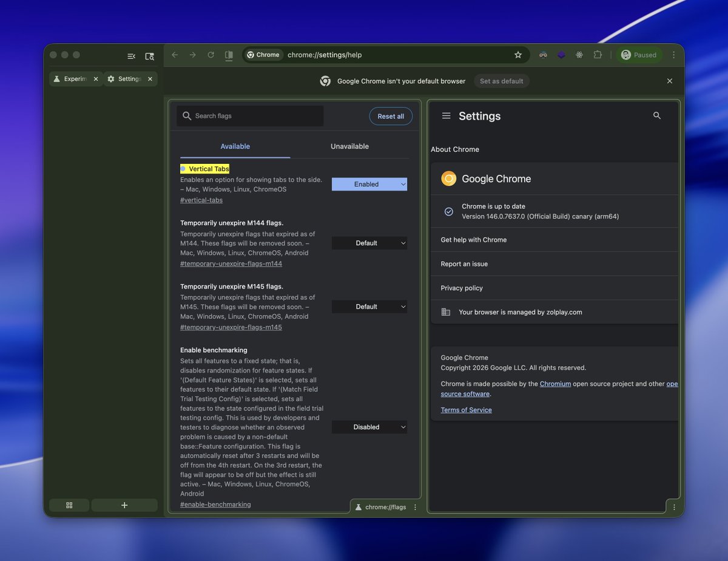Select the Unavailable tab
Image resolution: width=728 pixels, height=561 pixels.
coord(349,146)
